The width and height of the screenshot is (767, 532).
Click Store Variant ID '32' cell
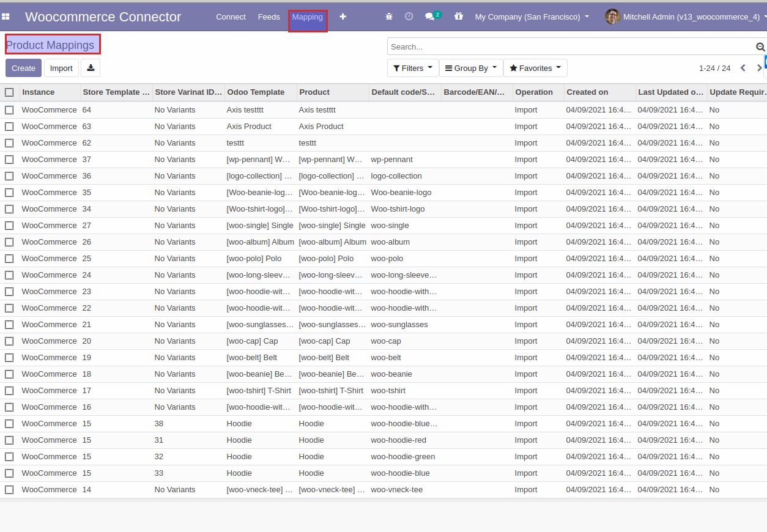pyautogui.click(x=188, y=457)
